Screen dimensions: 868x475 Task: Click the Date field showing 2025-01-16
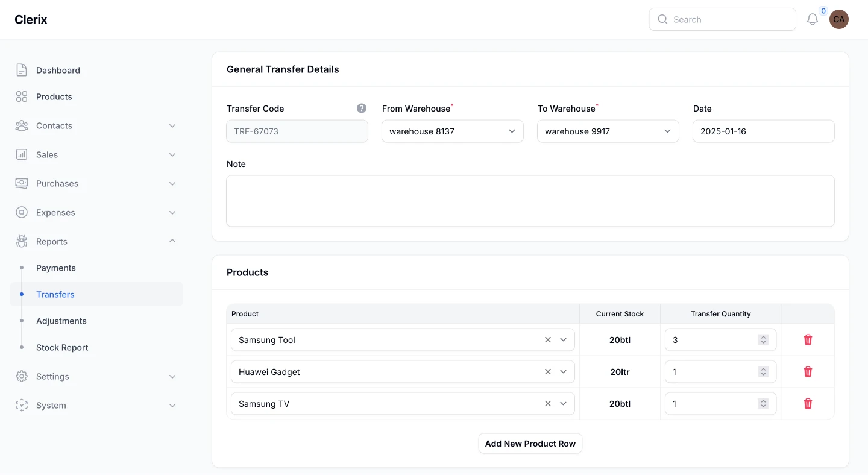[x=764, y=131]
